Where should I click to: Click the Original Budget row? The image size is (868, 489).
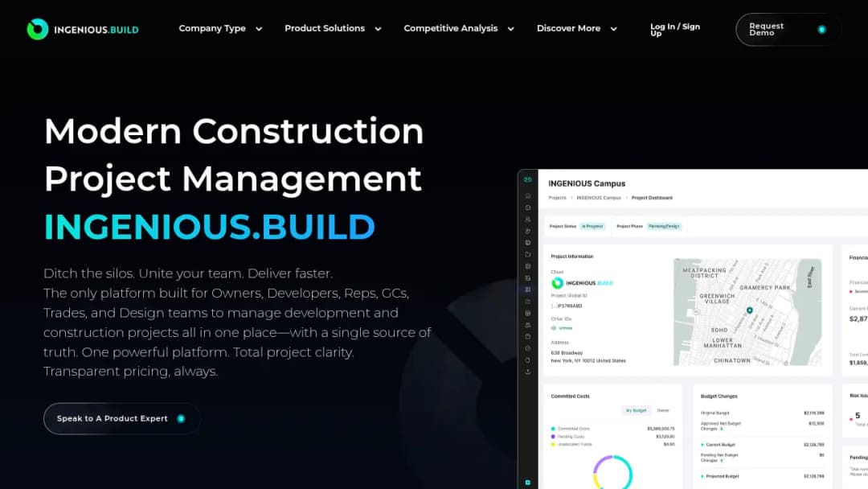click(762, 413)
